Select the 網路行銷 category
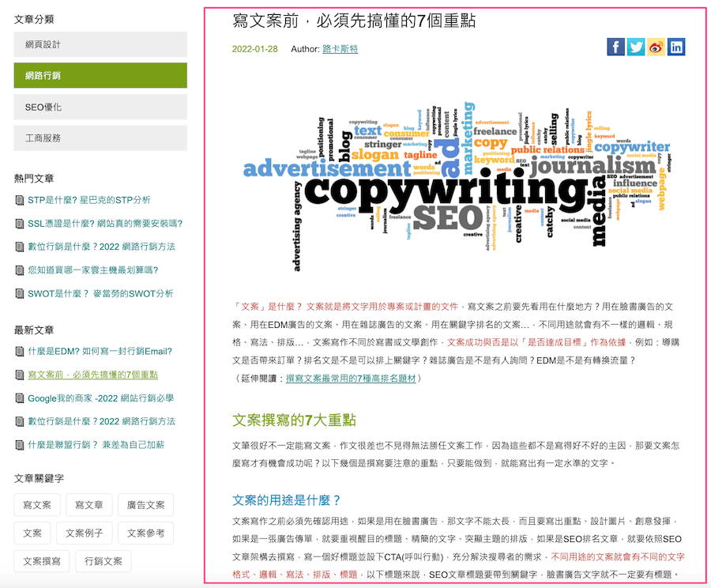The width and height of the screenshot is (711, 588). (x=100, y=75)
